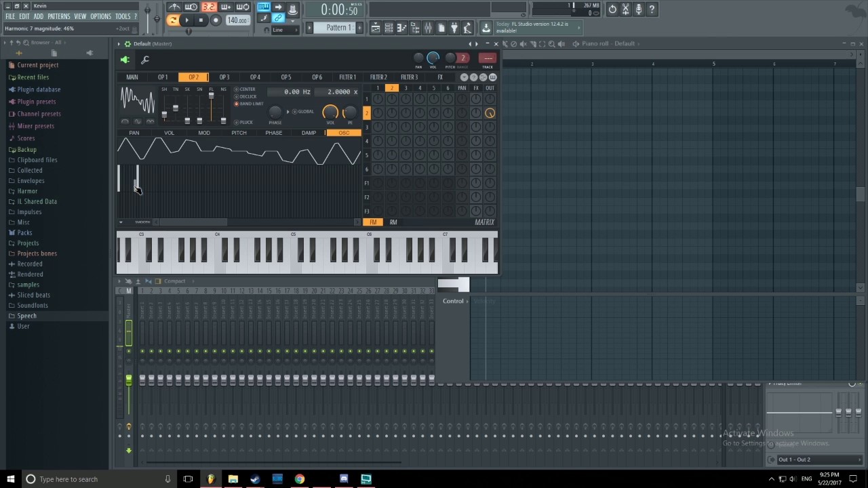Image resolution: width=868 pixels, height=488 pixels.
Task: Click the operator PHASE knob
Action: (x=275, y=113)
